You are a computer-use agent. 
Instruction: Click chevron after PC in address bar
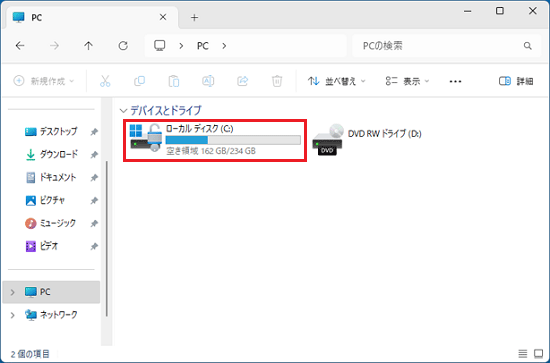(x=224, y=46)
